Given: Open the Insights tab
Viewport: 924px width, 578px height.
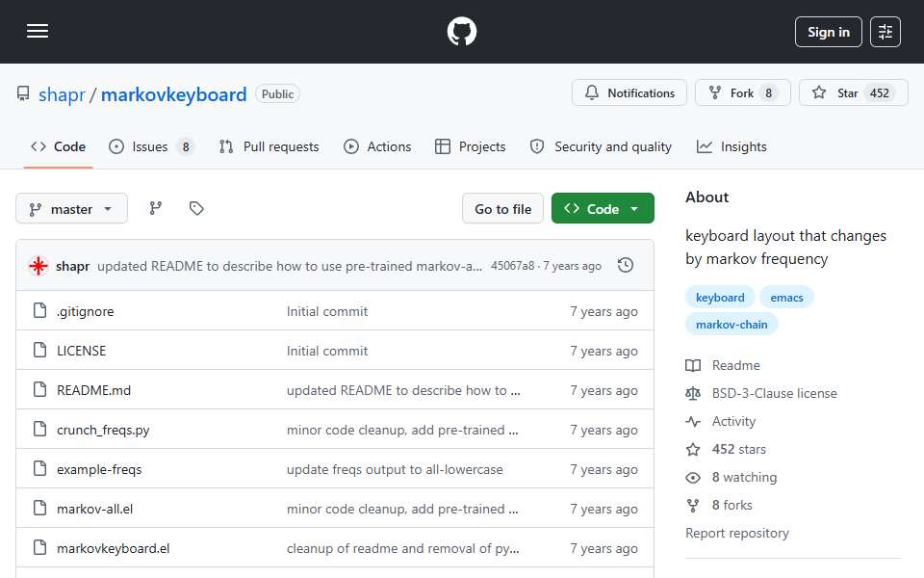Looking at the screenshot, I should (x=731, y=146).
